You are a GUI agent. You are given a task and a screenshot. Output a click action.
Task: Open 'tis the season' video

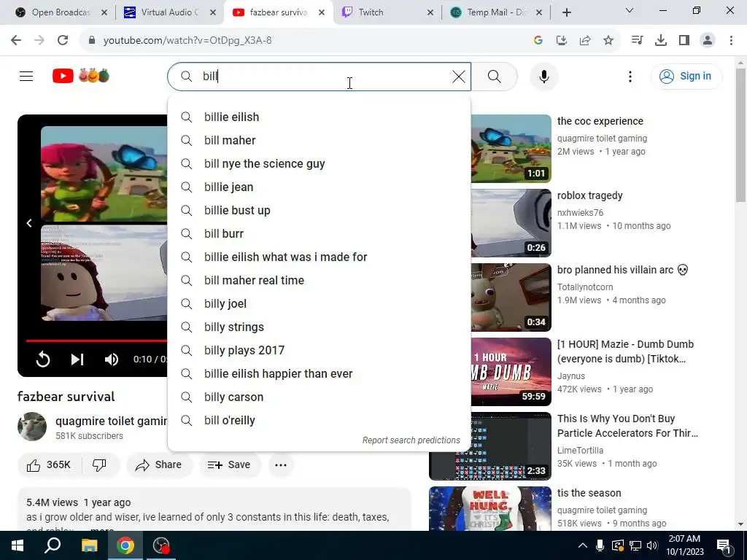(589, 493)
